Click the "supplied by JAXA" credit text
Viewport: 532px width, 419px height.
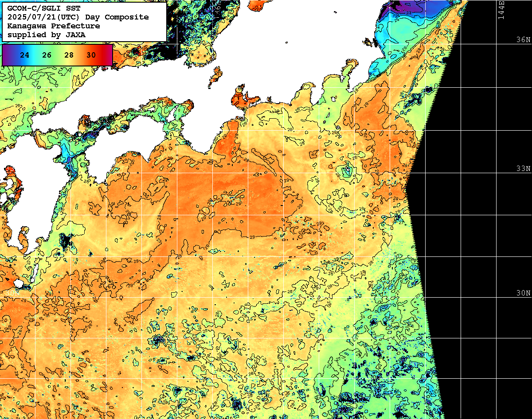click(x=46, y=35)
